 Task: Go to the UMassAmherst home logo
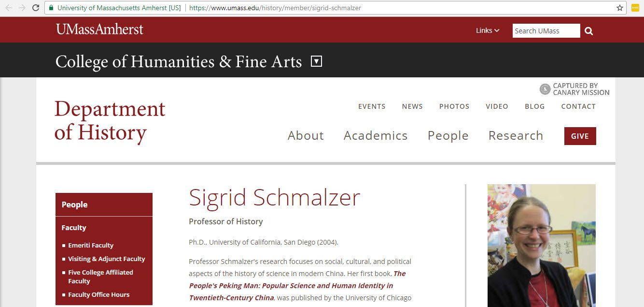click(x=99, y=29)
